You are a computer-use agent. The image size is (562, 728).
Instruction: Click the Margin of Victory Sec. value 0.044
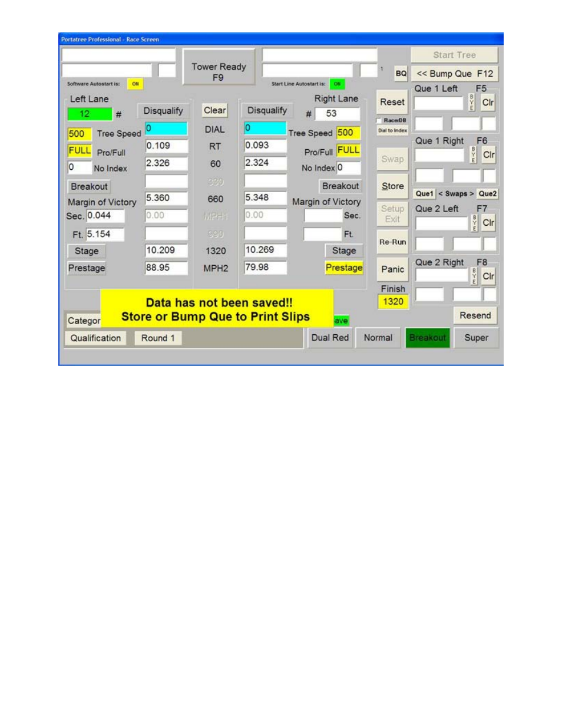[x=105, y=216]
